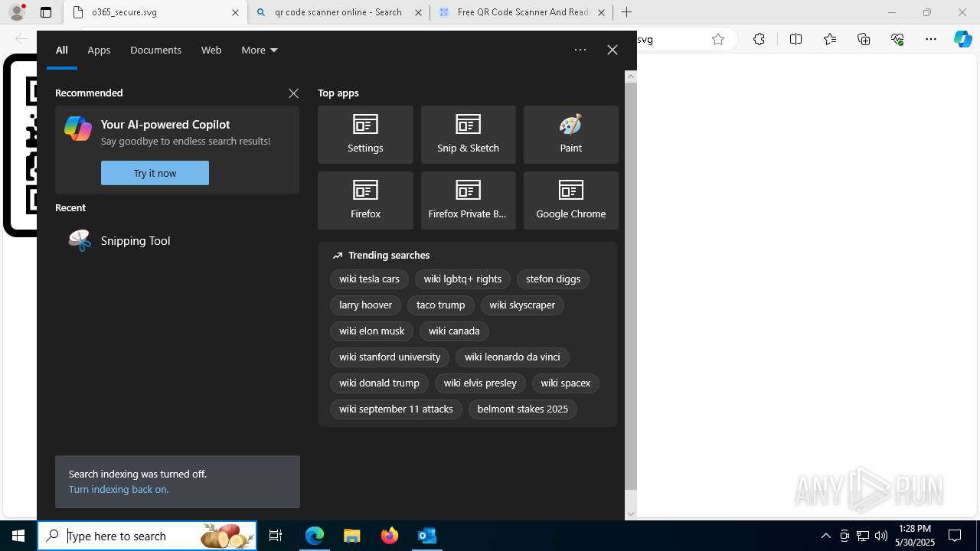Switch to Apps search filter
The image size is (980, 551).
coord(99,51)
